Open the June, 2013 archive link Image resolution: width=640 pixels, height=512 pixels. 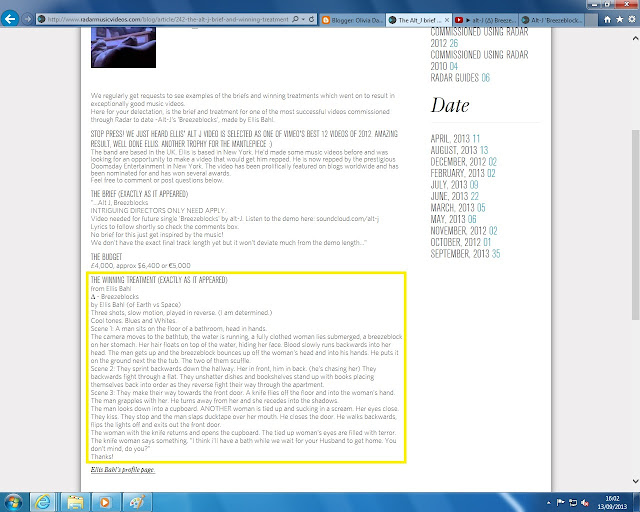pos(455,196)
